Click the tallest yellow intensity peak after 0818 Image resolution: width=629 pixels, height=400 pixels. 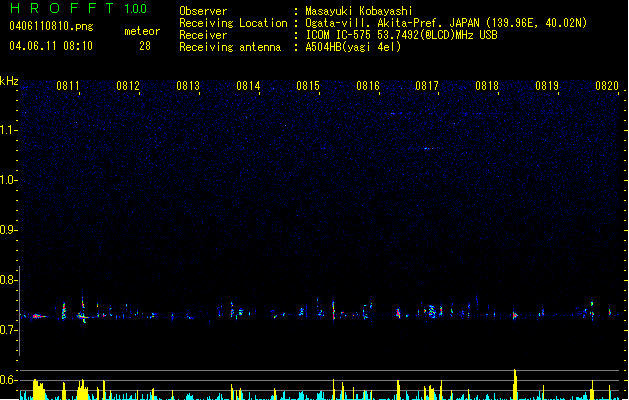[515, 384]
